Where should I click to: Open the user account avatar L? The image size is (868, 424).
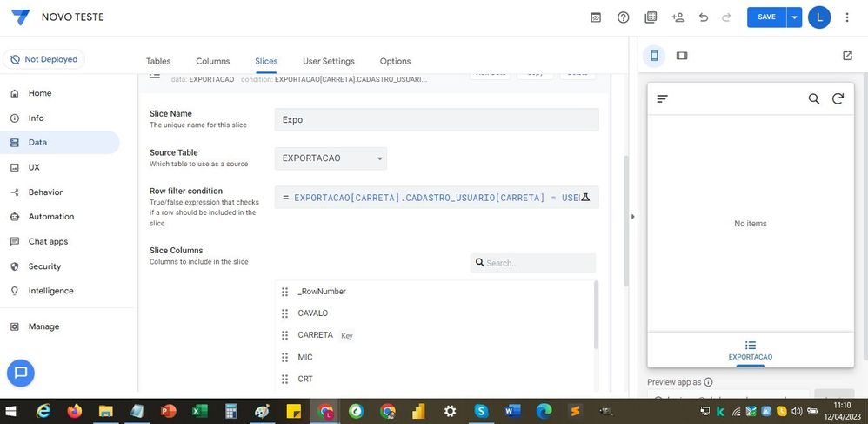(819, 17)
